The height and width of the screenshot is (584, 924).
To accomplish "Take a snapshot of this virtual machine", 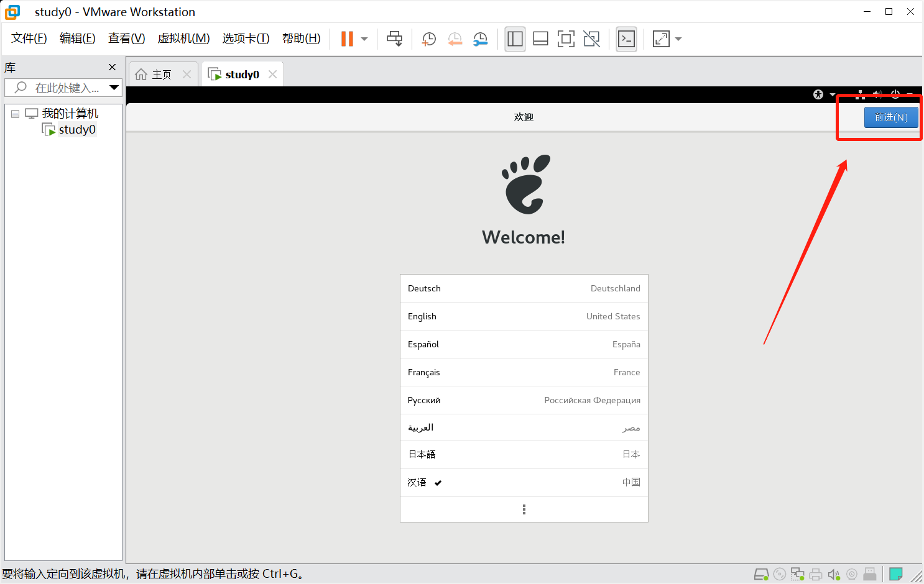I will [x=428, y=39].
